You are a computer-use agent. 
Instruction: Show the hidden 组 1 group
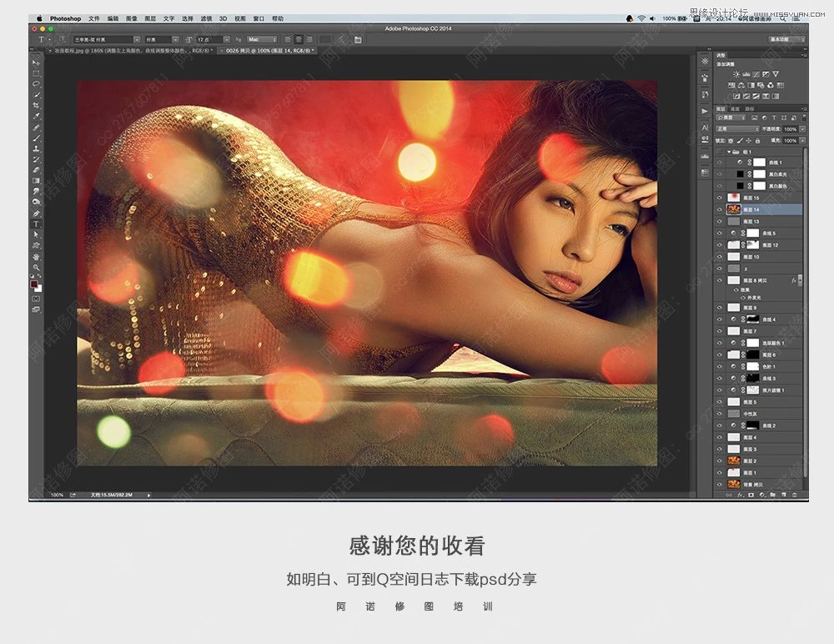tap(720, 152)
